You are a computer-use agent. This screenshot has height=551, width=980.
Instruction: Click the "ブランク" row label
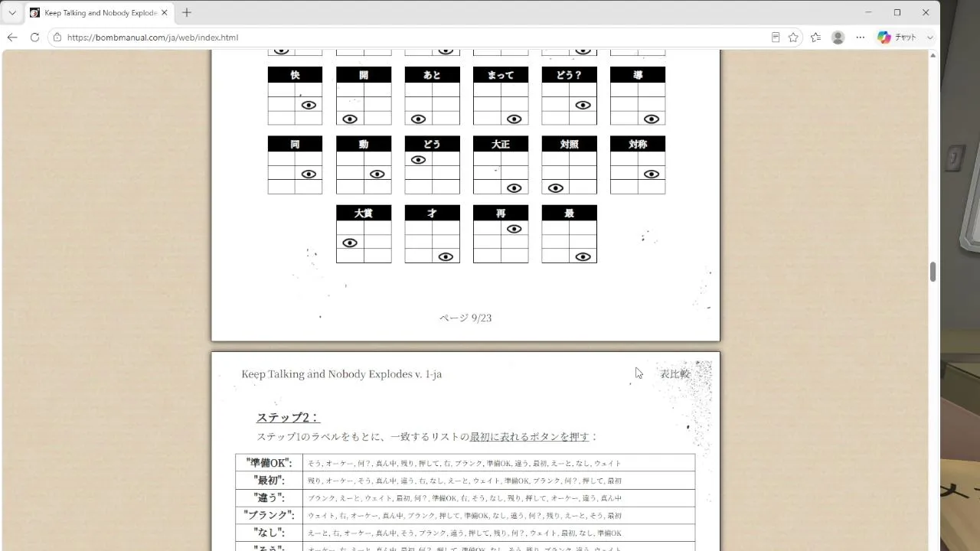[x=269, y=515]
